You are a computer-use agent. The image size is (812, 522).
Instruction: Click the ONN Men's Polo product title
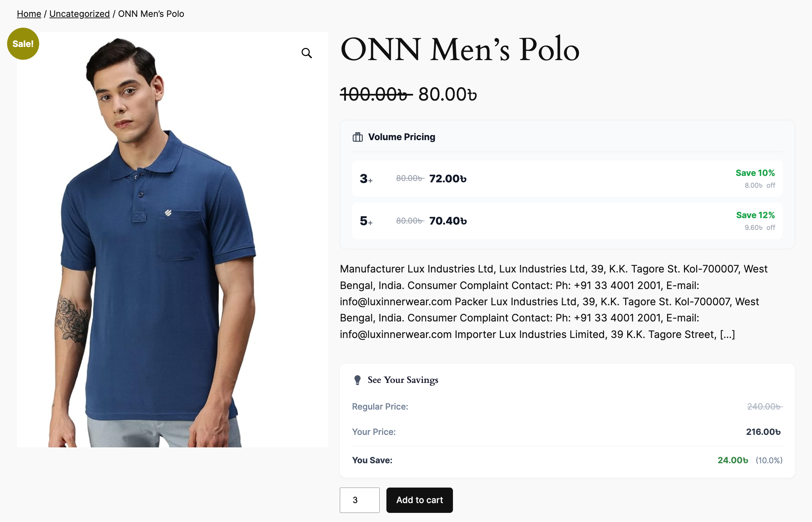(x=459, y=51)
